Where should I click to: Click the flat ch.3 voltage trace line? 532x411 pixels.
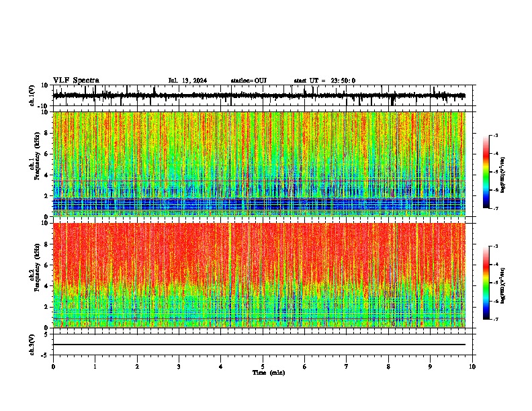259,345
